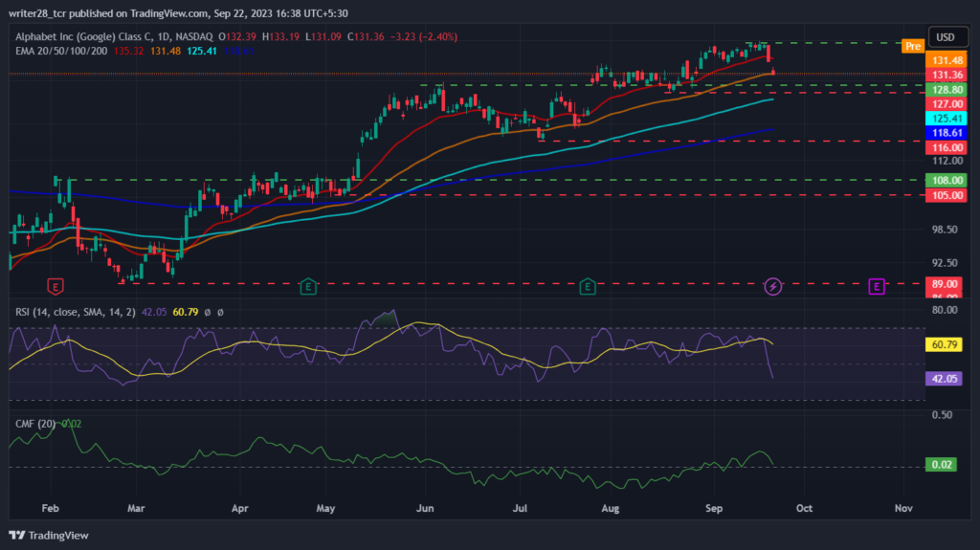
Task: Select the CMF (20) indicator legend
Action: (35, 424)
